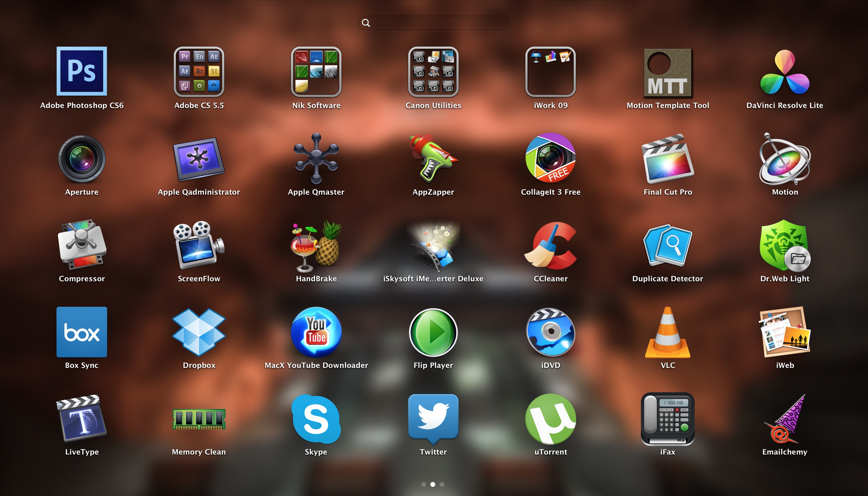868x496 pixels.
Task: Select the current middle page dot
Action: [432, 484]
